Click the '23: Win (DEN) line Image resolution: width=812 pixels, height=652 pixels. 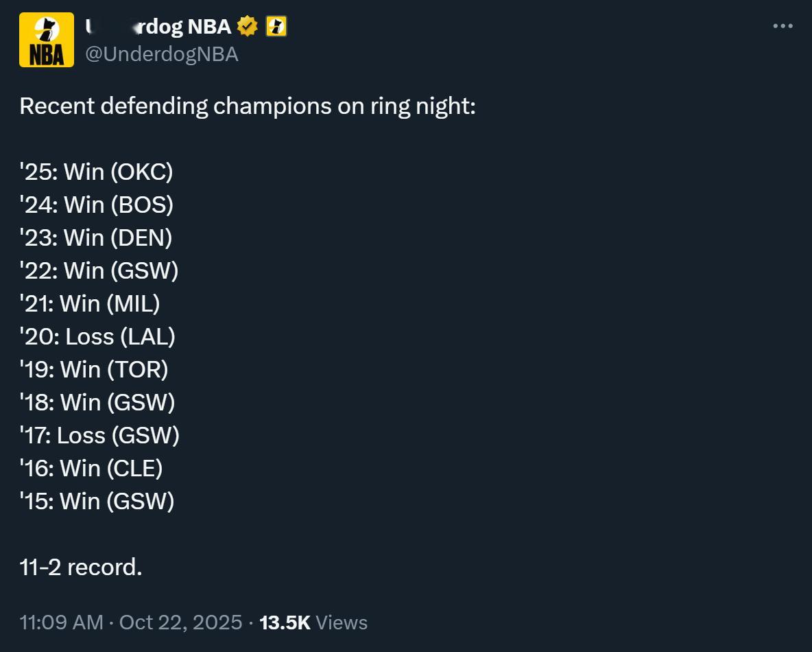(x=96, y=237)
